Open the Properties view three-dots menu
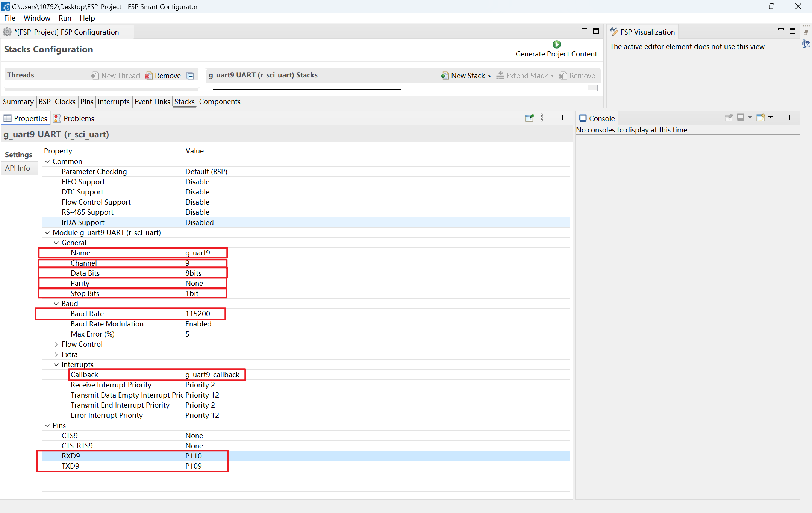812x513 pixels. coord(542,118)
